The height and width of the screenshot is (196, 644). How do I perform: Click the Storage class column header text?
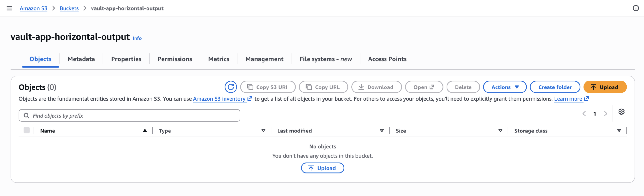(x=531, y=131)
